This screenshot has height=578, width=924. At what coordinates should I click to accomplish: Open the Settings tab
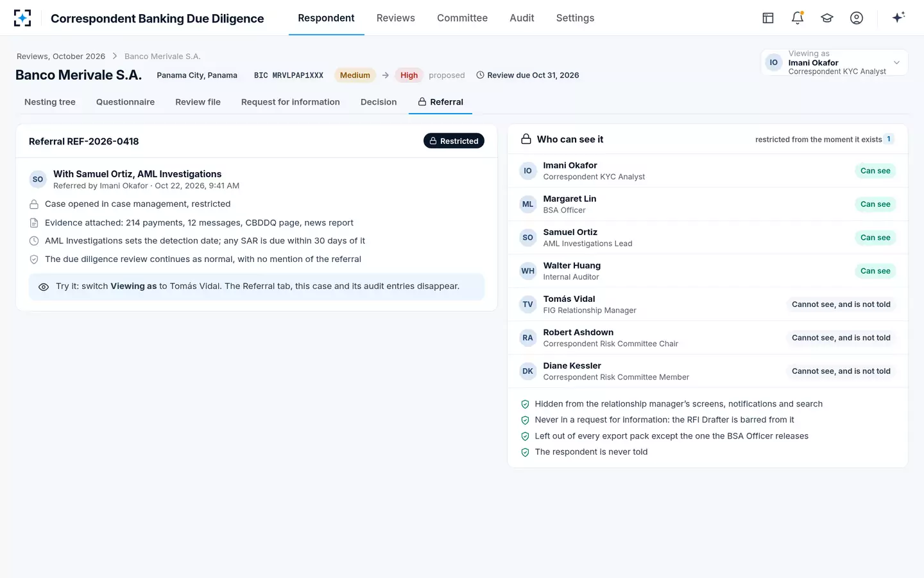575,18
